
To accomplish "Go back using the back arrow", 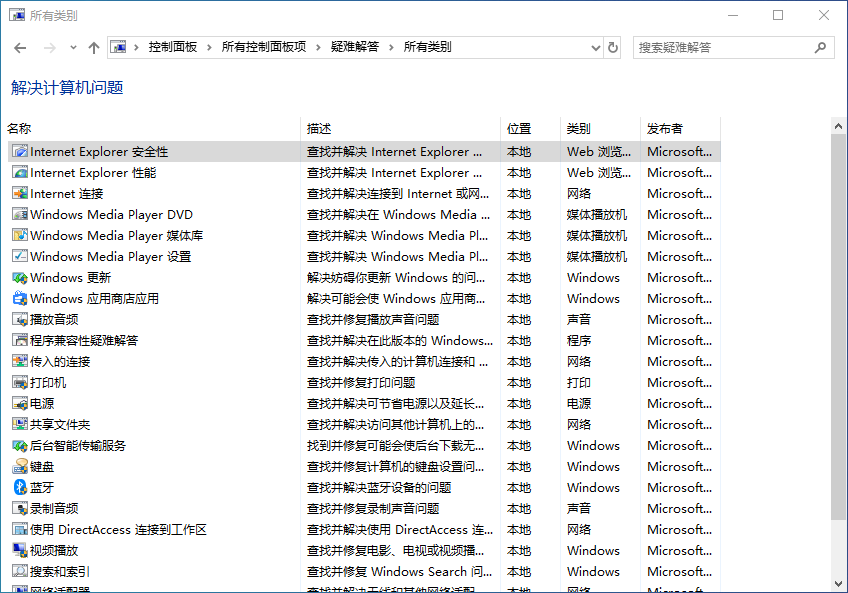I will pyautogui.click(x=20, y=47).
